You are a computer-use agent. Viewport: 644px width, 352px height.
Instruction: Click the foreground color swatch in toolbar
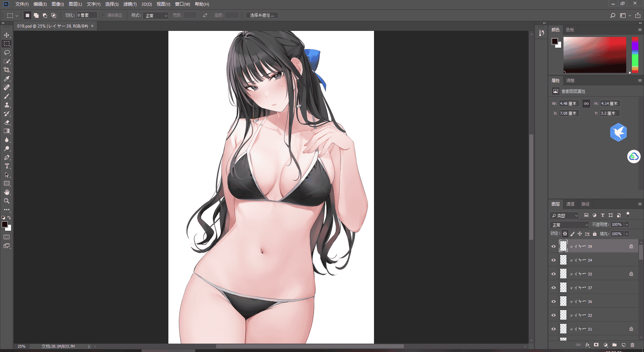[x=5, y=224]
